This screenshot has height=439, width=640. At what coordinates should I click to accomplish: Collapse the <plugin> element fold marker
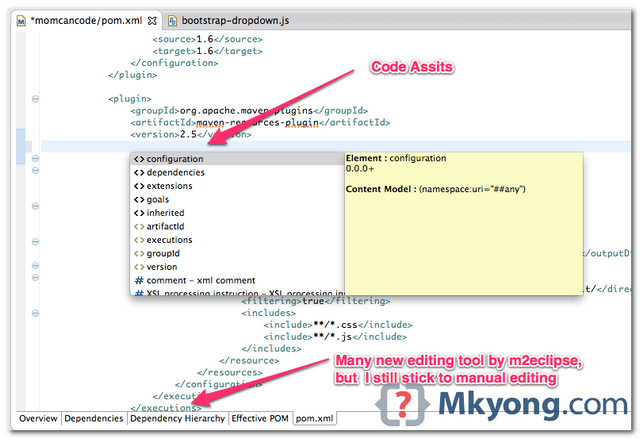[x=36, y=99]
